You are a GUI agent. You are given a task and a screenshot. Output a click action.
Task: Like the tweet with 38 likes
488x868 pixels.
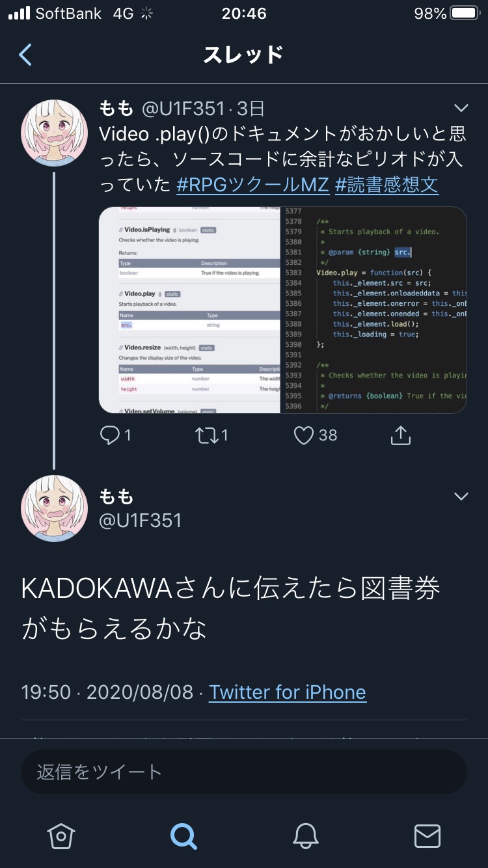[304, 435]
